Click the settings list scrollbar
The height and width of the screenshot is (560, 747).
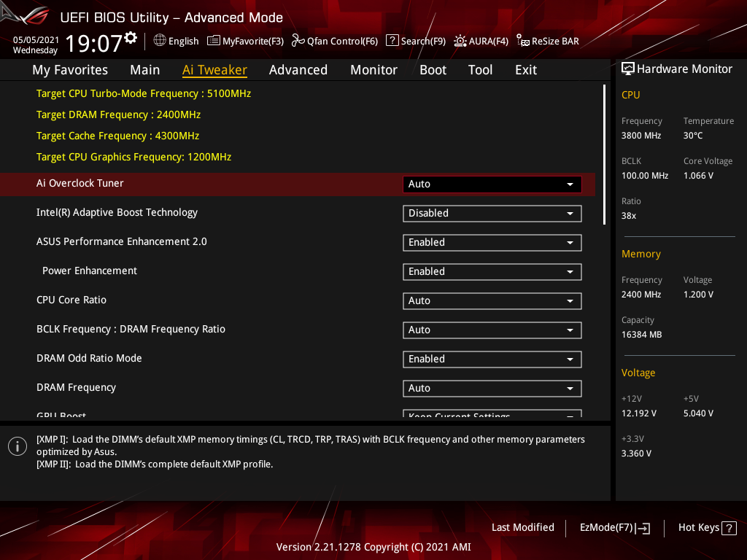(604, 155)
